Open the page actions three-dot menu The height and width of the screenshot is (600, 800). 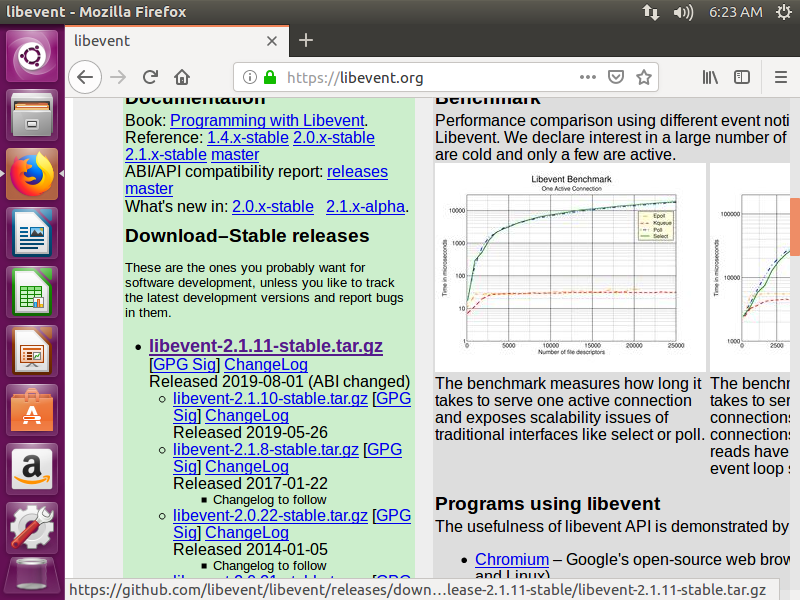click(588, 77)
